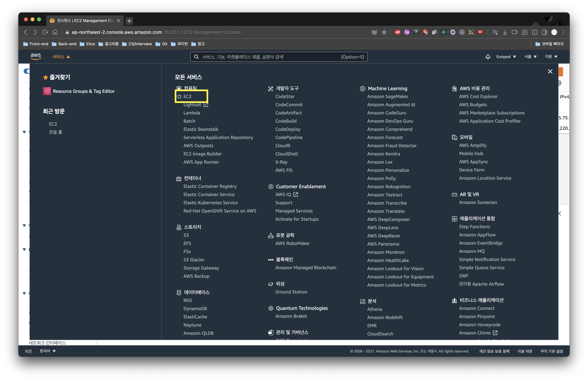The width and height of the screenshot is (588, 381).
Task: Click the AWS logo home icon
Action: (36, 57)
